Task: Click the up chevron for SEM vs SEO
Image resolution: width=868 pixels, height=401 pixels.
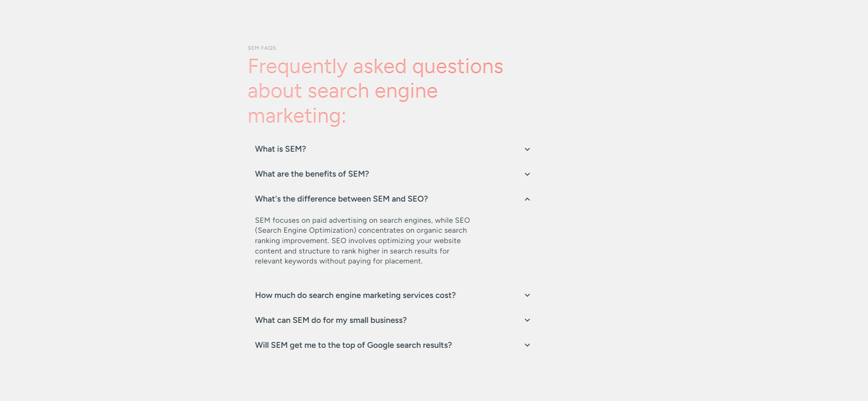Action: pos(527,199)
